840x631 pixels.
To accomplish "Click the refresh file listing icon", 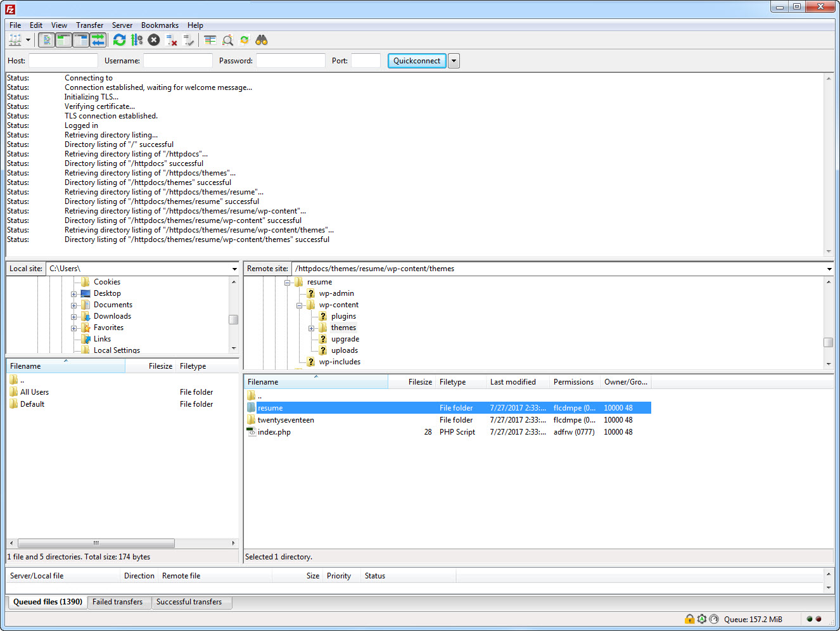I will click(119, 40).
